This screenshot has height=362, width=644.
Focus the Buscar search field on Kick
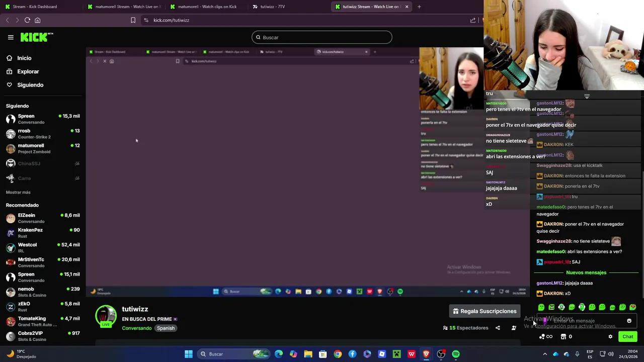(322, 37)
